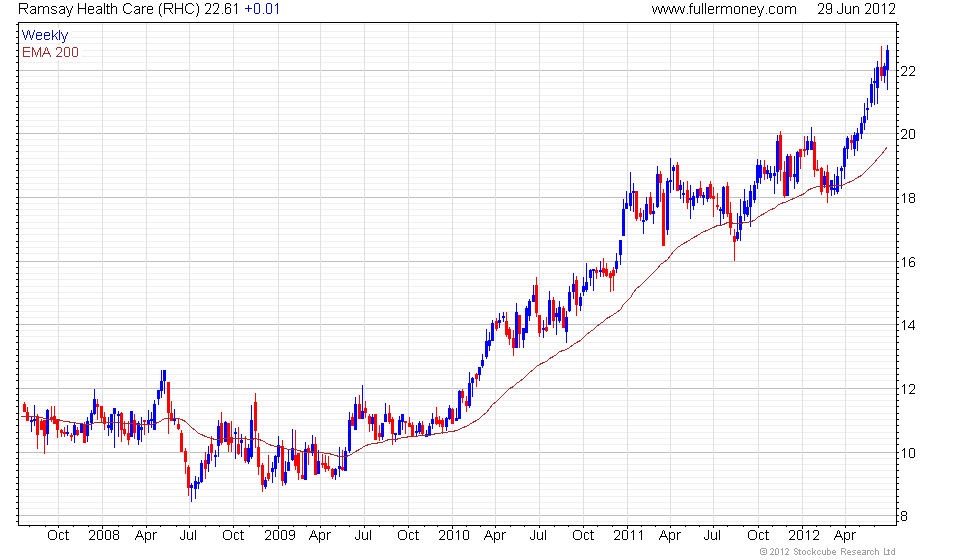Click the blue 'Weekly' legend label

pos(44,36)
